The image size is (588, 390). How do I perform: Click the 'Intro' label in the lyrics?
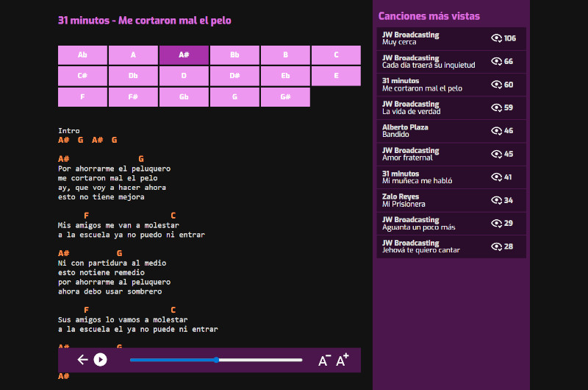point(68,131)
